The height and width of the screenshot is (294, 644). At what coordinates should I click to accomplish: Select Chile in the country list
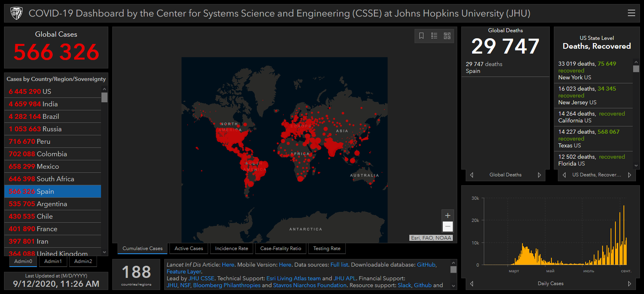point(53,216)
